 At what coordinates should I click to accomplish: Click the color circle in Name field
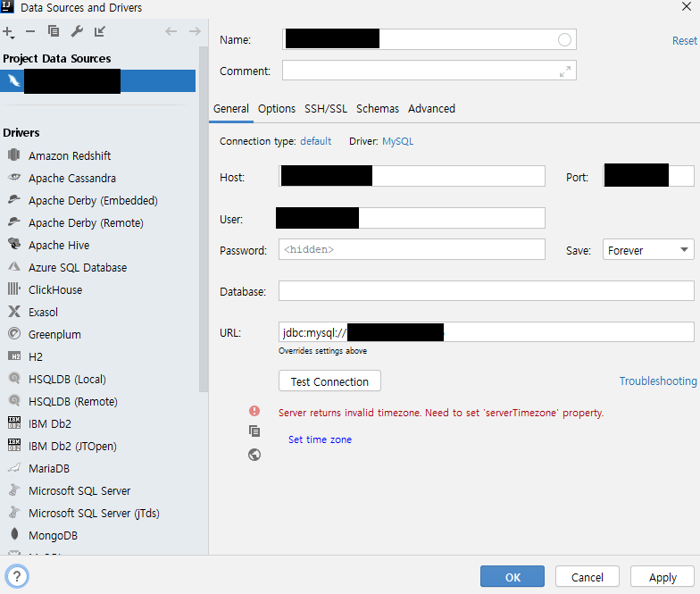coord(564,40)
